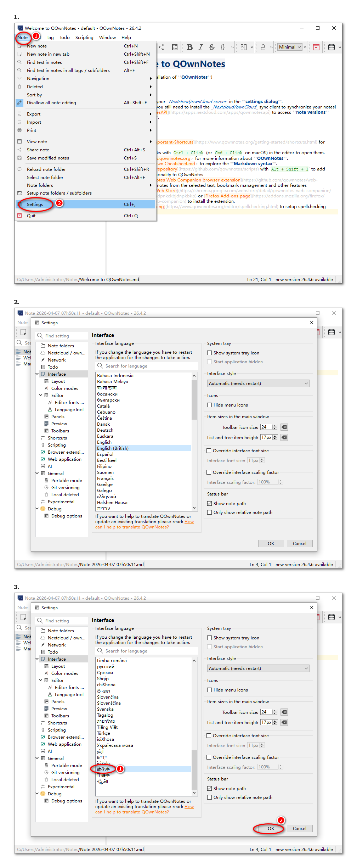357x868 pixels.
Task: Check Only show relative note path in panel 2
Action: tap(210, 513)
